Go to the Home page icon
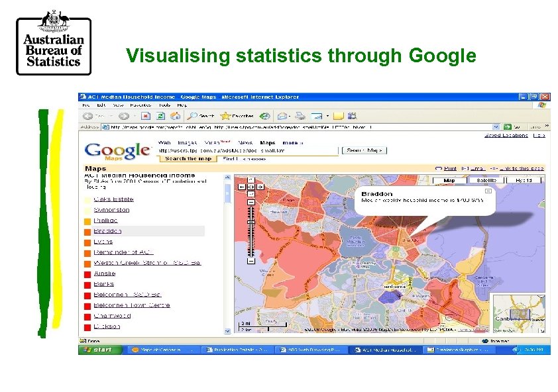Viewport: 558px width, 392px height. (x=175, y=116)
